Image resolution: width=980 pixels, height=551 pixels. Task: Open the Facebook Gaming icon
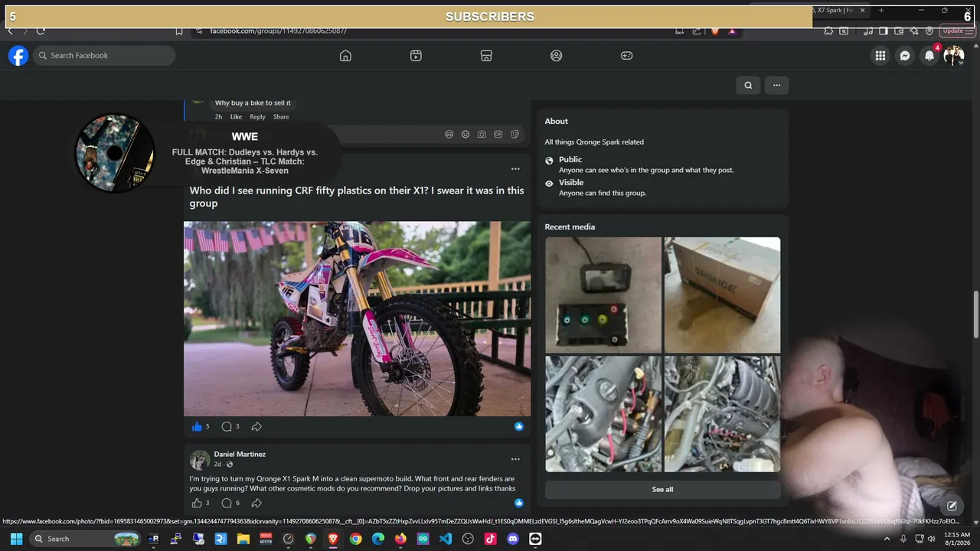click(x=626, y=55)
